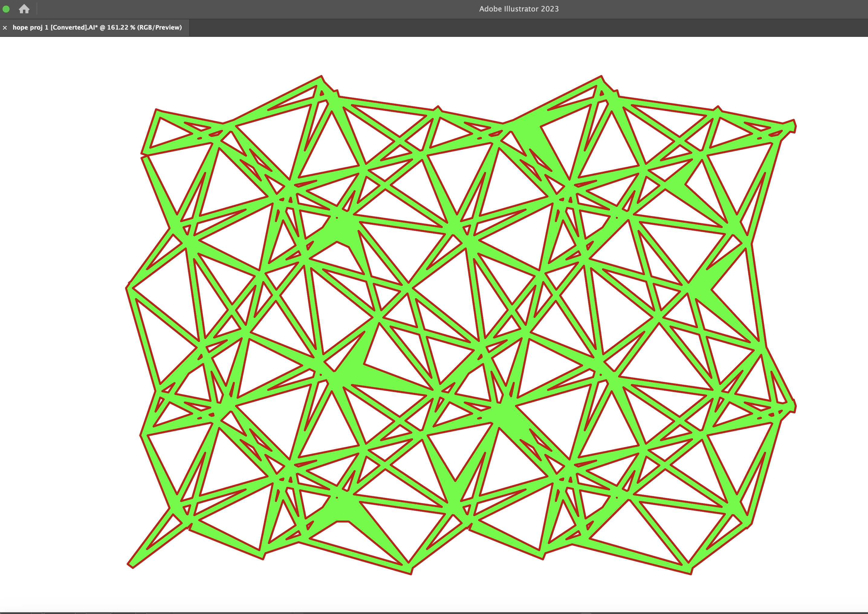Click the lowest bottom-right corner of the mesh

690,571
